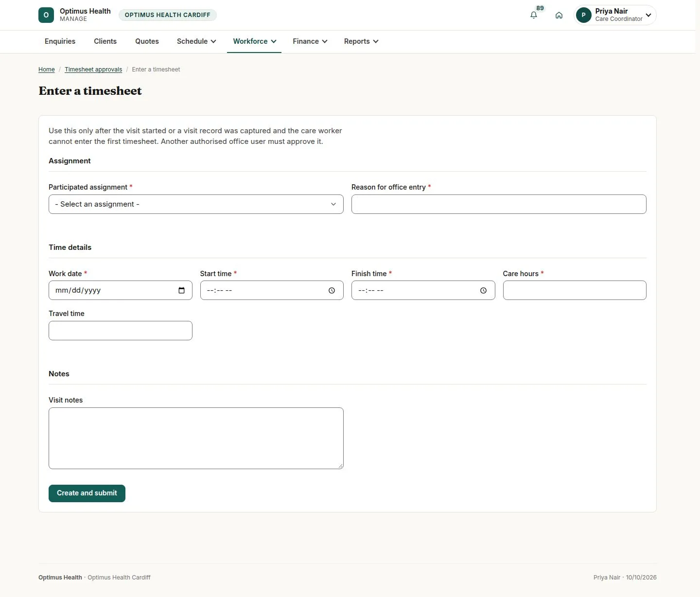Click the 'Care Coordinator' role text

pos(619,19)
